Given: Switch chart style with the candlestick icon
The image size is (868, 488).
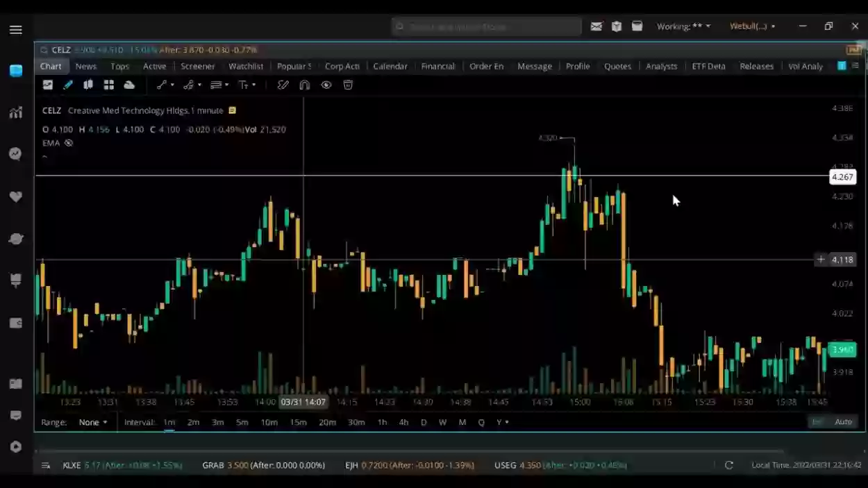Looking at the screenshot, I should (88, 85).
